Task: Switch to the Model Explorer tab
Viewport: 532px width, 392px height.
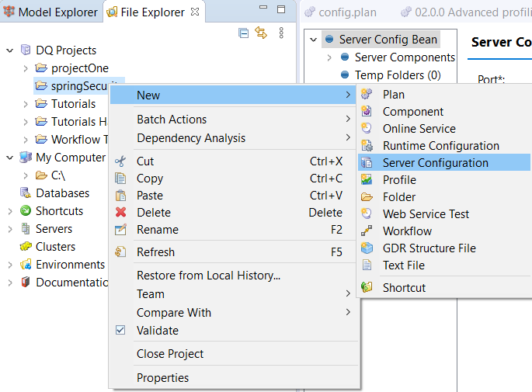Action: (x=50, y=12)
